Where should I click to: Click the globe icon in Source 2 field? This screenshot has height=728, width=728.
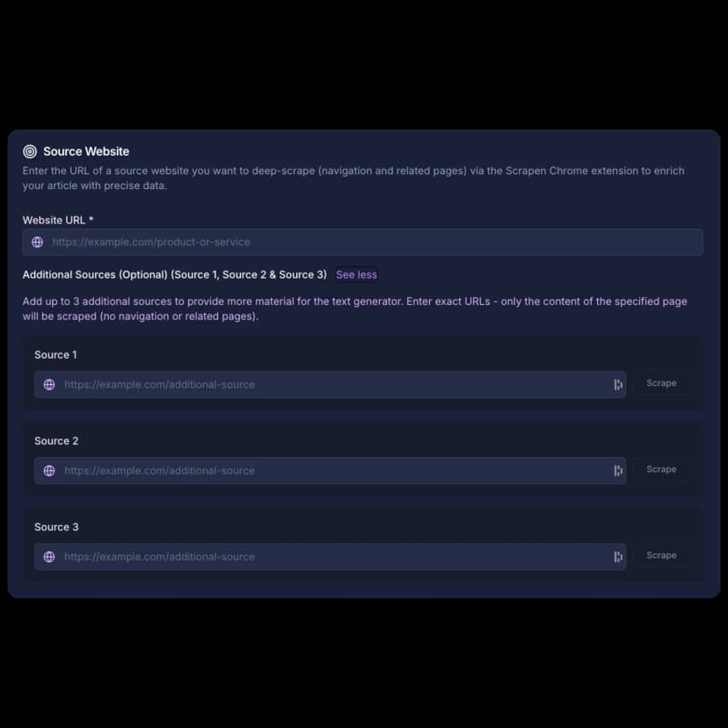pyautogui.click(x=49, y=470)
